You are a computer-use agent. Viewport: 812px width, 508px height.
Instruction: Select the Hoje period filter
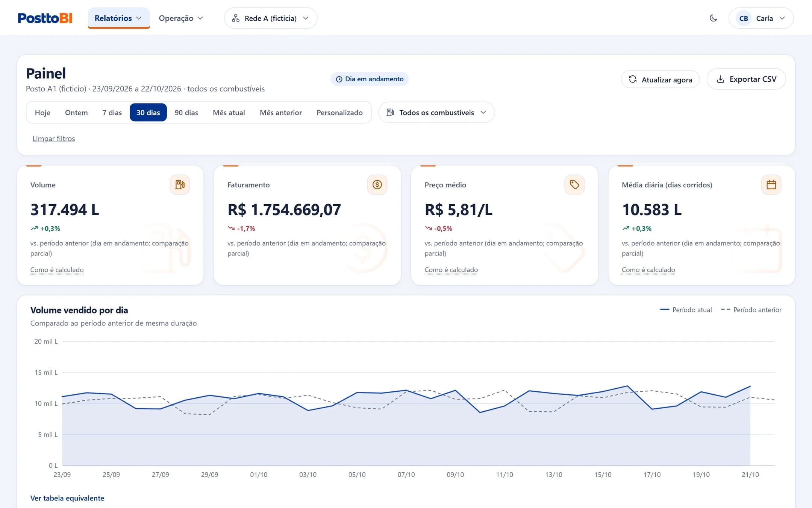(42, 113)
